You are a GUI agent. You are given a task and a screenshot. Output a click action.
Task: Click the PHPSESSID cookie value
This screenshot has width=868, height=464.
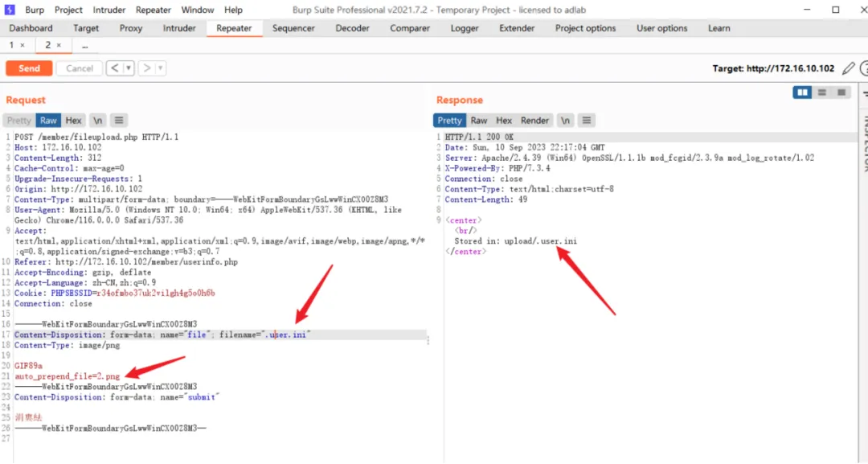156,293
